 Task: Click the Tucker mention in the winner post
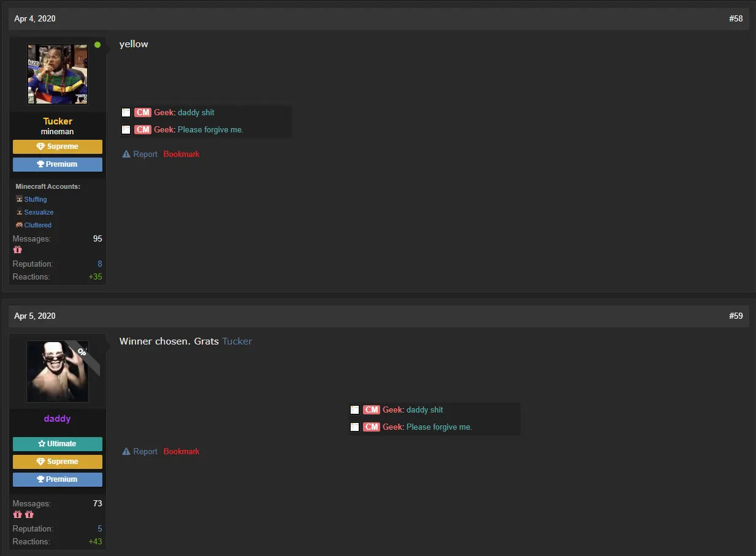pyautogui.click(x=237, y=341)
